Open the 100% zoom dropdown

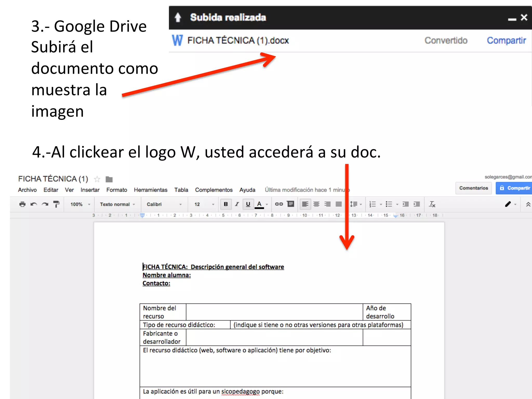[x=80, y=204]
